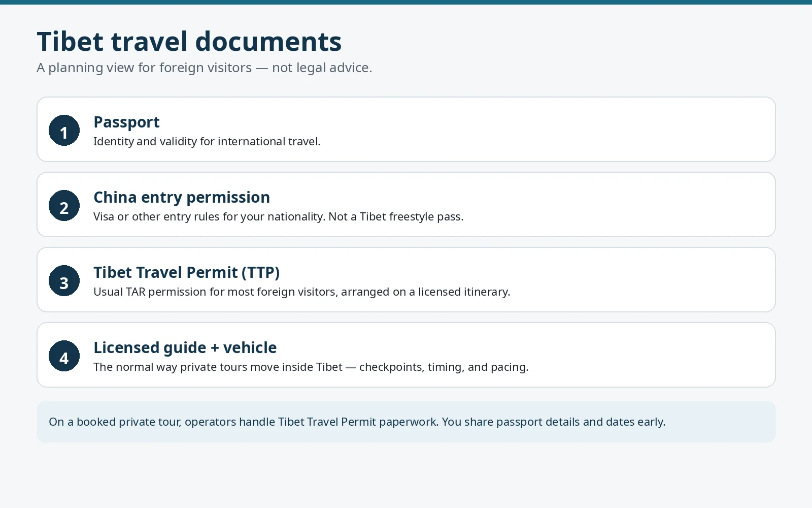Image resolution: width=812 pixels, height=508 pixels.
Task: Click 'Identity and validity for international travel' text
Action: [207, 141]
